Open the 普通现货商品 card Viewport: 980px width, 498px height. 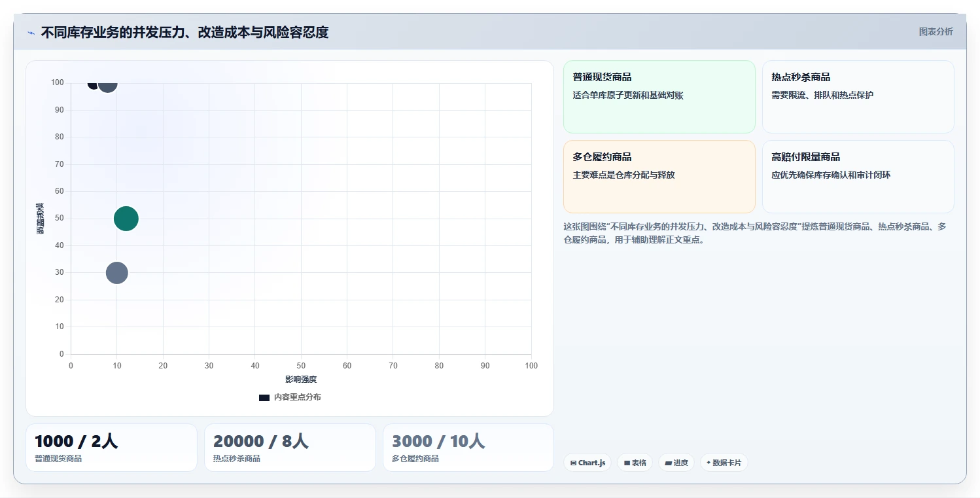(659, 97)
